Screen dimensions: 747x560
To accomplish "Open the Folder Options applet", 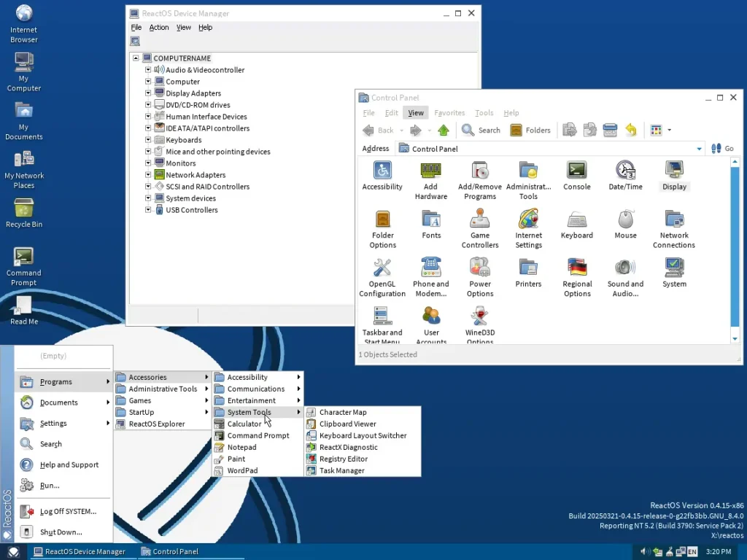I will (x=382, y=229).
